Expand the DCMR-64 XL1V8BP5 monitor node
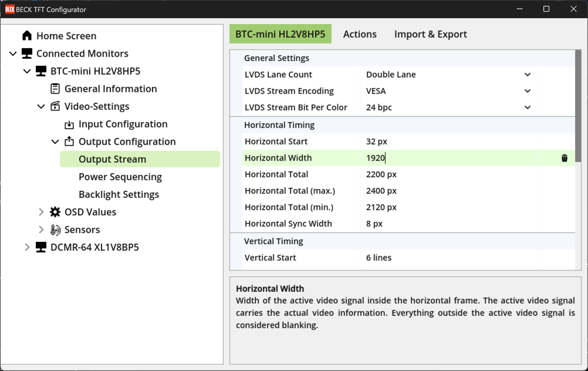Screen dimensions: 588x371 (x=27, y=247)
